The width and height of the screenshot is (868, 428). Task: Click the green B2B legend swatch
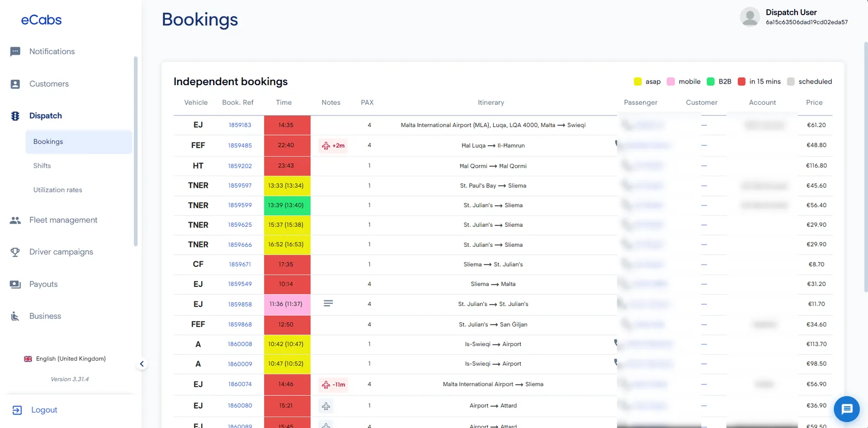tap(711, 82)
